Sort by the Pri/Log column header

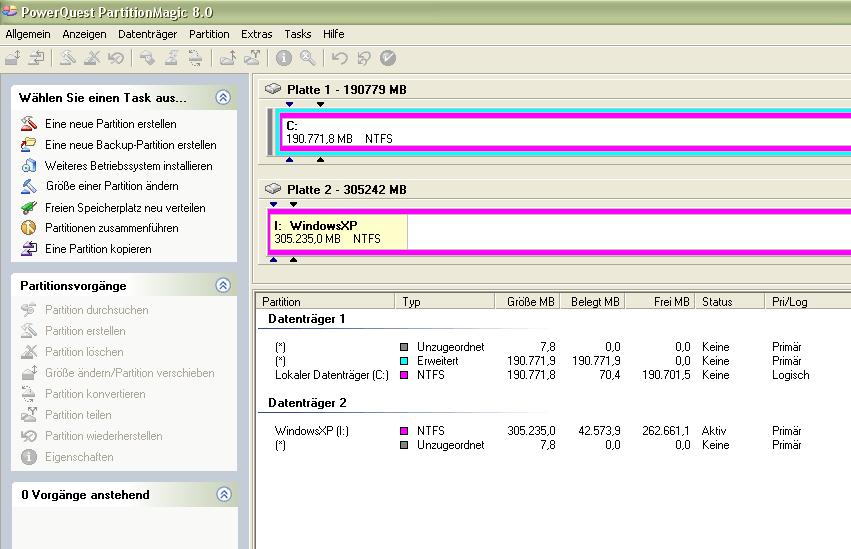tap(808, 302)
